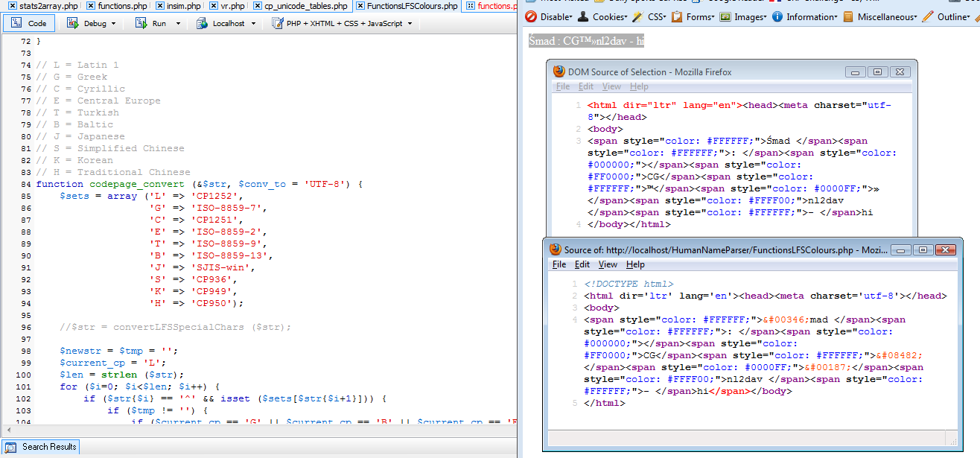Click the Images picture icon
The image size is (980, 458).
coord(725,16)
